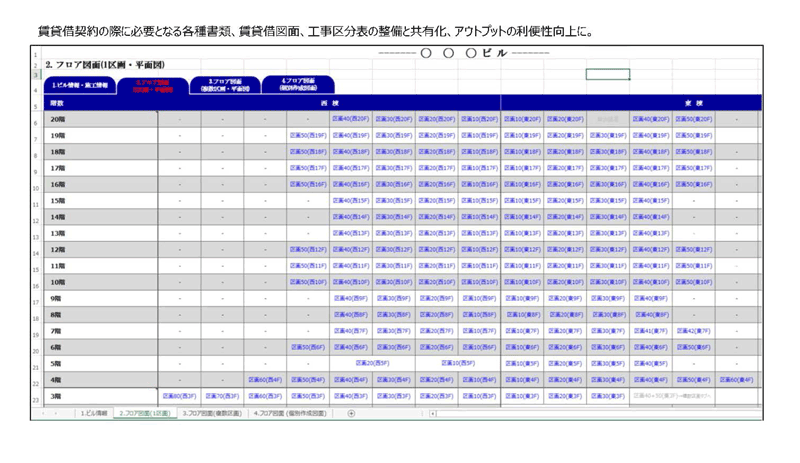Open link 区画40(西20F)
Screen dimensions: 800x463
pyautogui.click(x=351, y=119)
